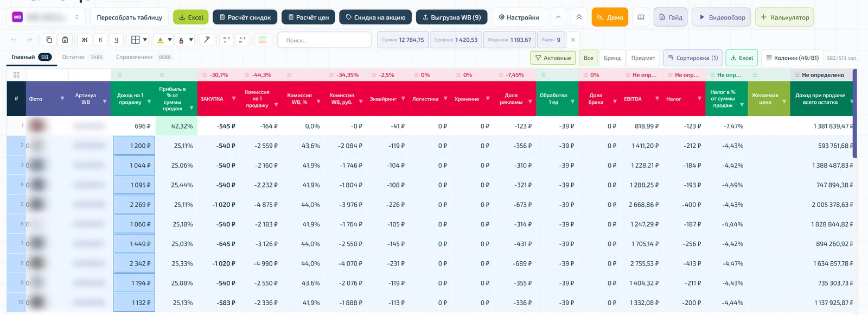Open the filter arrow on ЗАКУПКА column
Screen dimensions: 868x315
click(234, 99)
